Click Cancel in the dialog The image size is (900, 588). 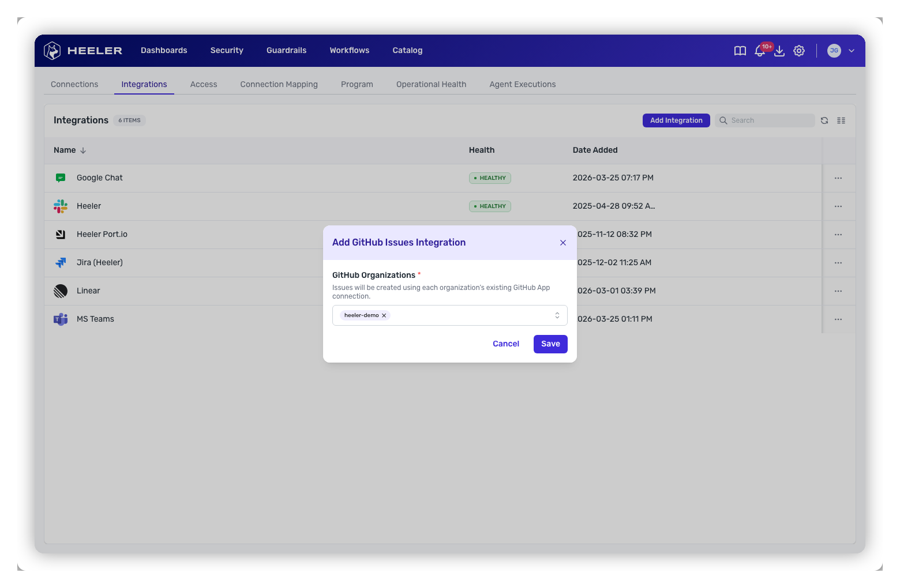pyautogui.click(x=506, y=344)
